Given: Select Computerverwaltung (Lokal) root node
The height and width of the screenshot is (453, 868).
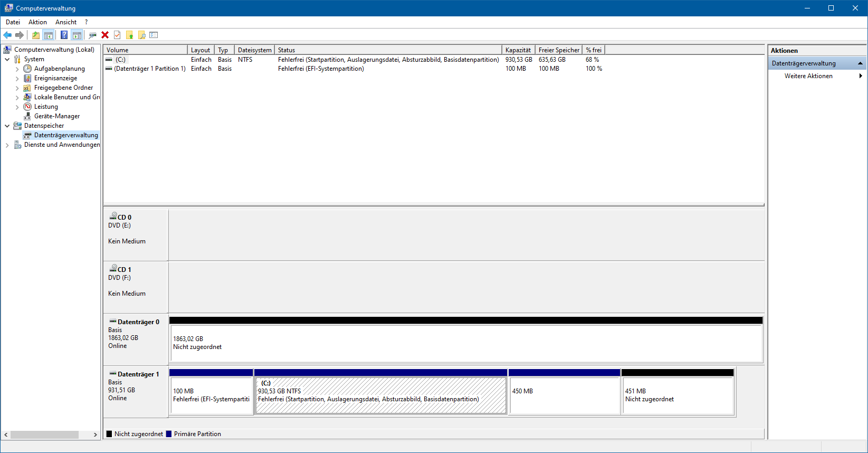Looking at the screenshot, I should pyautogui.click(x=54, y=50).
